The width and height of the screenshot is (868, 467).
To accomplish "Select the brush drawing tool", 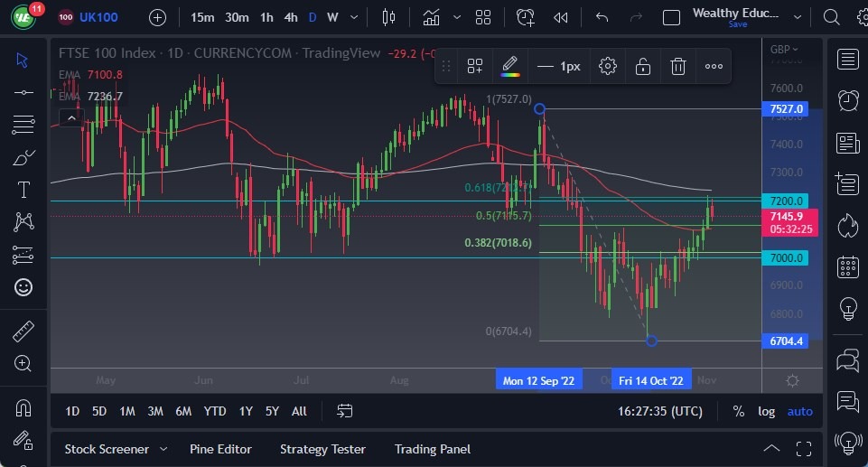I will (23, 158).
